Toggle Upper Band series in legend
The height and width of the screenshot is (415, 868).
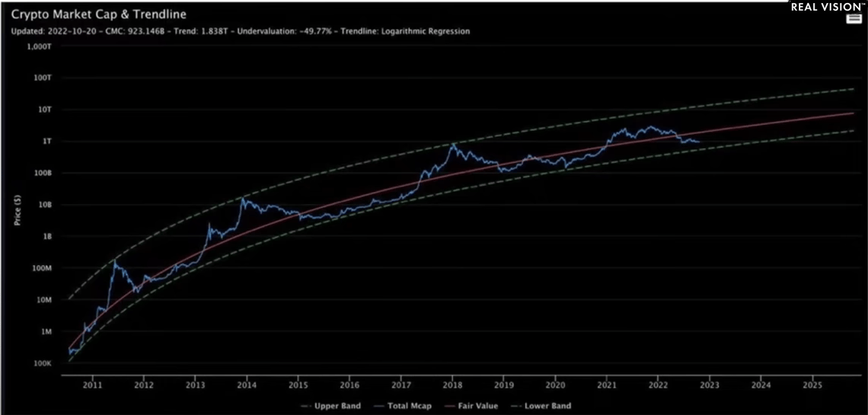(x=330, y=406)
